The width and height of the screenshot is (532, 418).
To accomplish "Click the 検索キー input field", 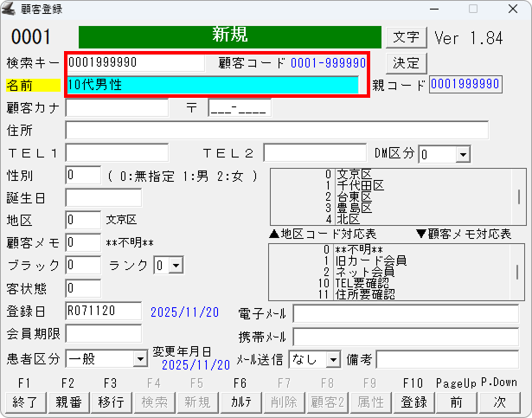I will tap(134, 63).
